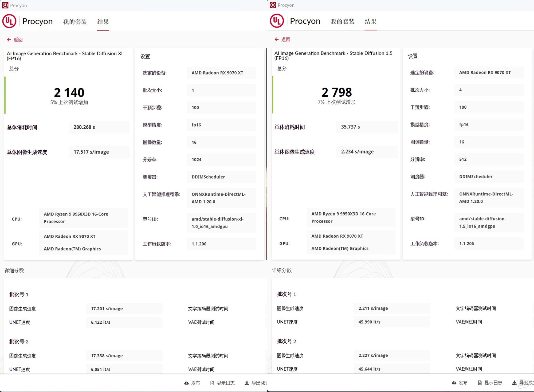Click AMD Radeon(TM) Graphics entry in right window
This screenshot has height=392, width=534.
tap(340, 249)
